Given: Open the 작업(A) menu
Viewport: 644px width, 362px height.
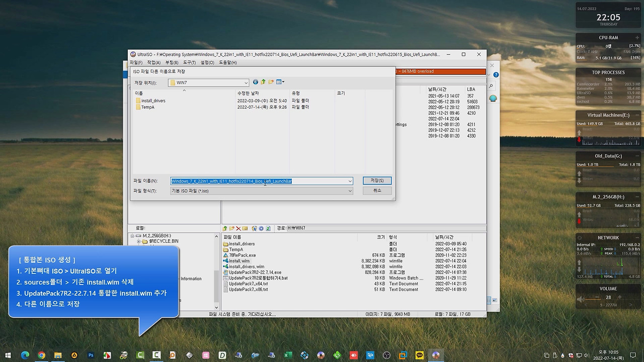Looking at the screenshot, I should (x=154, y=62).
